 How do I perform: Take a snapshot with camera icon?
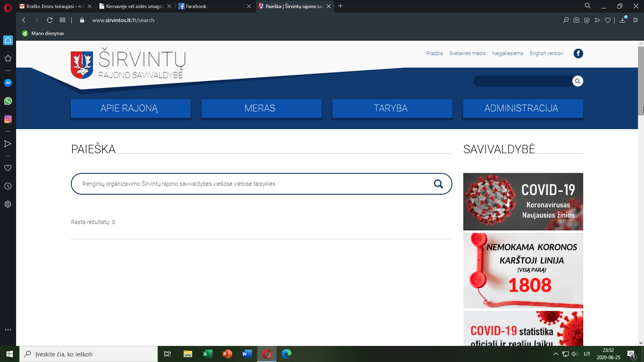point(576,20)
